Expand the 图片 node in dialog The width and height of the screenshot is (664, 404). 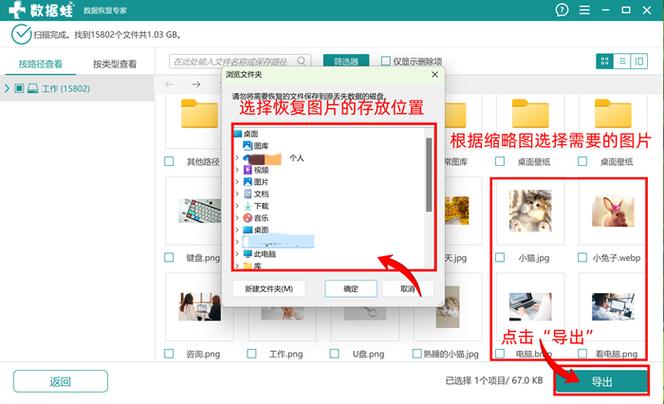click(x=237, y=182)
